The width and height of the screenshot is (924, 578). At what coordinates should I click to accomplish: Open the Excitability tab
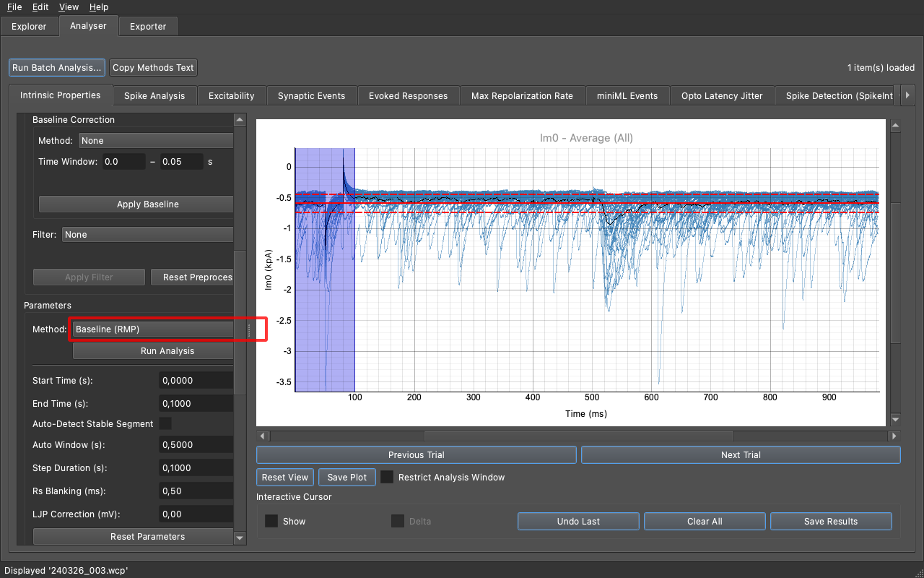[231, 95]
